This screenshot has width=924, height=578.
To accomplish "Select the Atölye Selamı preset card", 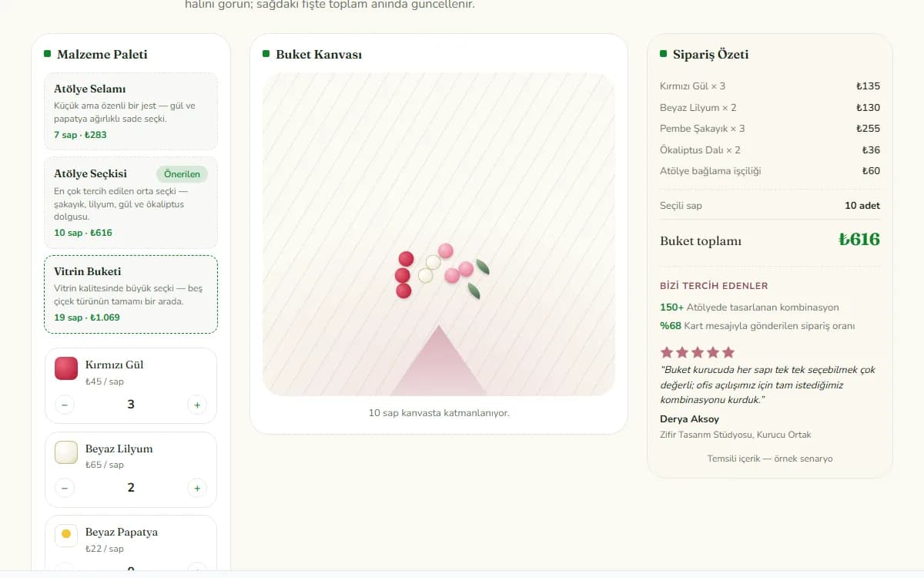I will tap(131, 111).
